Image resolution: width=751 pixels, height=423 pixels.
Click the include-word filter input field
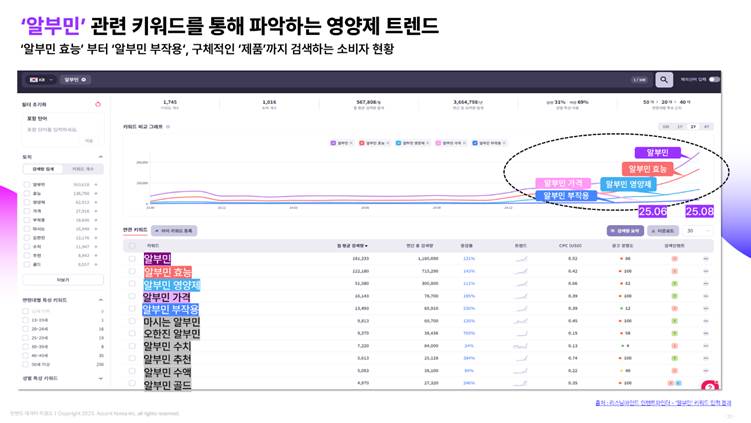pyautogui.click(x=56, y=129)
